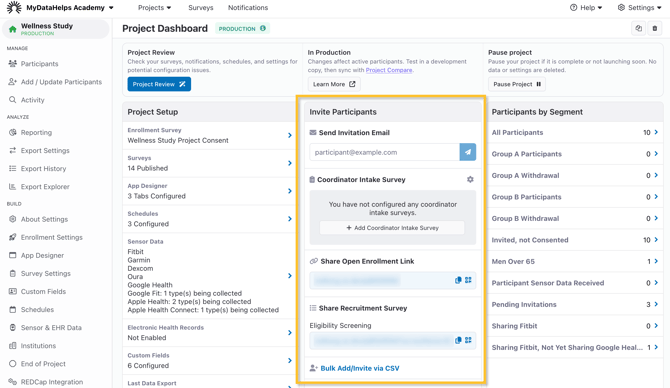This screenshot has width=670, height=388.
Task: Click the invitation email input field
Action: (385, 152)
